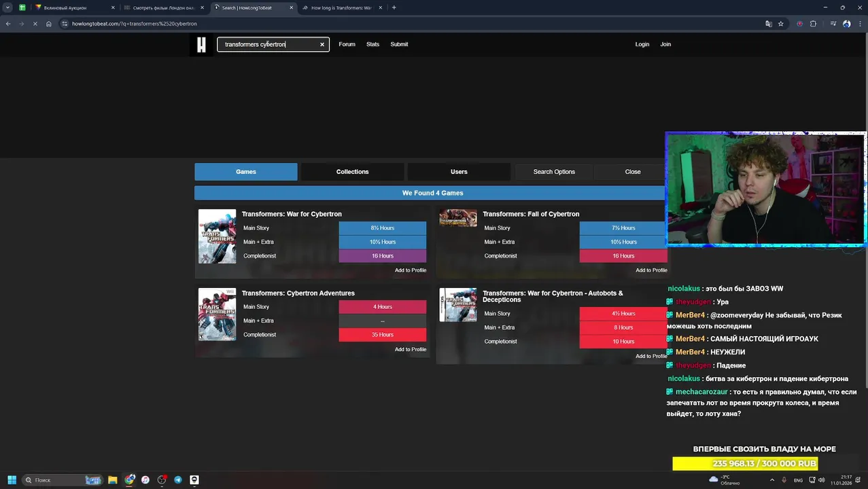Go forward in browser history

pos(21,24)
